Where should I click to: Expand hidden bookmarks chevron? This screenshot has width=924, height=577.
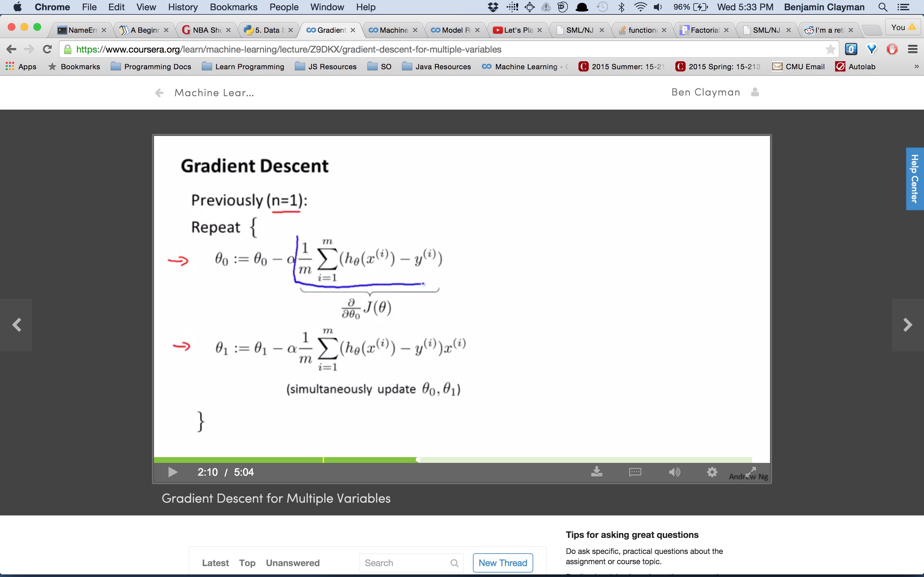coord(916,66)
